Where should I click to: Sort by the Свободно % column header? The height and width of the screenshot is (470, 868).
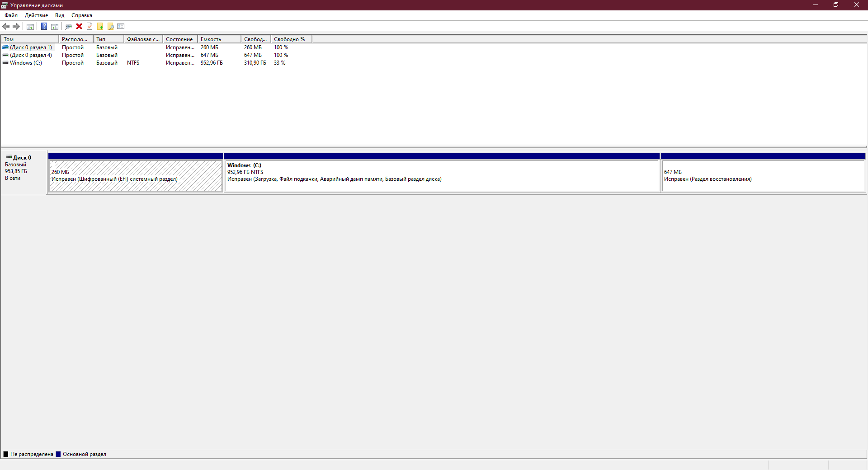(292, 39)
